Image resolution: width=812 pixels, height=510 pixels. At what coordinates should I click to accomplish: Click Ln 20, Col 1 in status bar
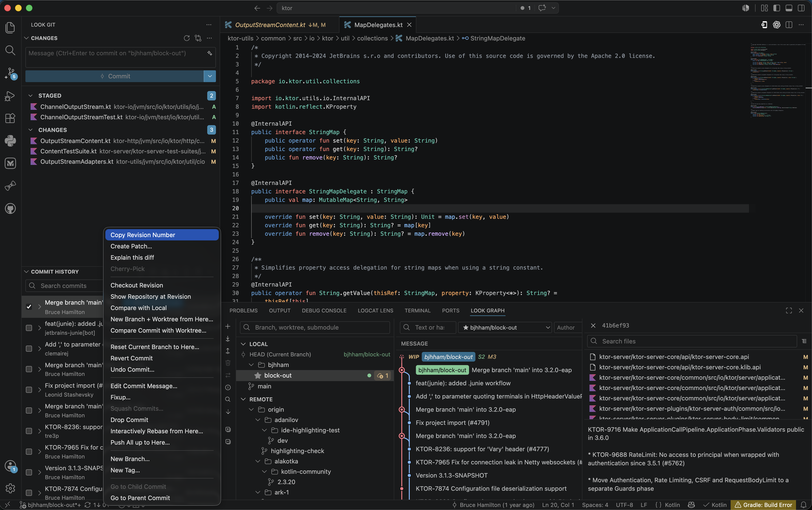coord(558,505)
